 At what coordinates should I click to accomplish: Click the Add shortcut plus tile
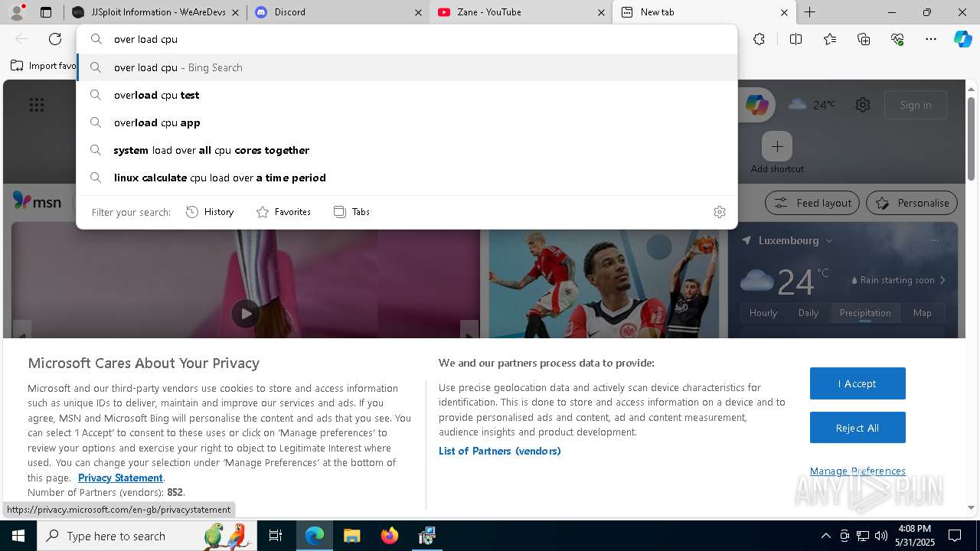777,146
